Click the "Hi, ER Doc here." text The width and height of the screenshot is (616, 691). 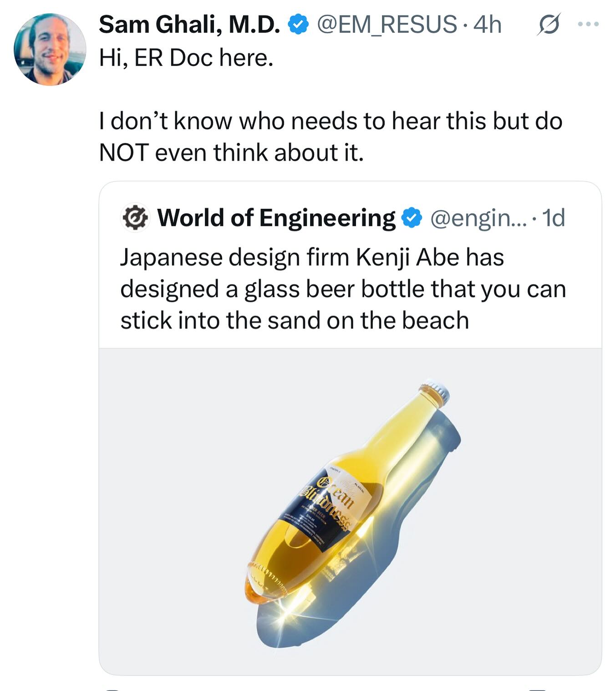(x=186, y=58)
